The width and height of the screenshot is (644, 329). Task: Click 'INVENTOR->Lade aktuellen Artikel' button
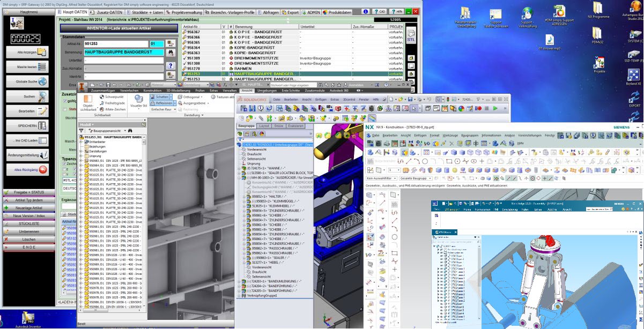(x=118, y=28)
